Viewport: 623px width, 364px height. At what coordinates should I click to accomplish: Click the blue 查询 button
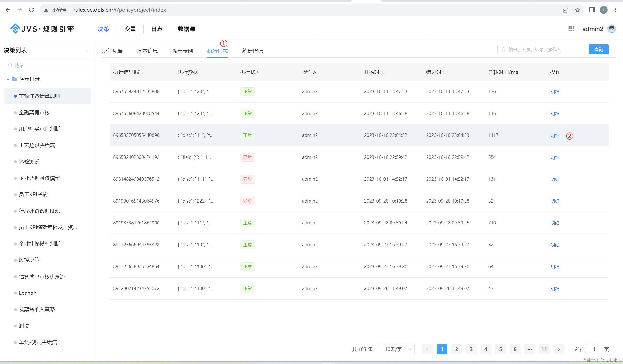pyautogui.click(x=598, y=49)
